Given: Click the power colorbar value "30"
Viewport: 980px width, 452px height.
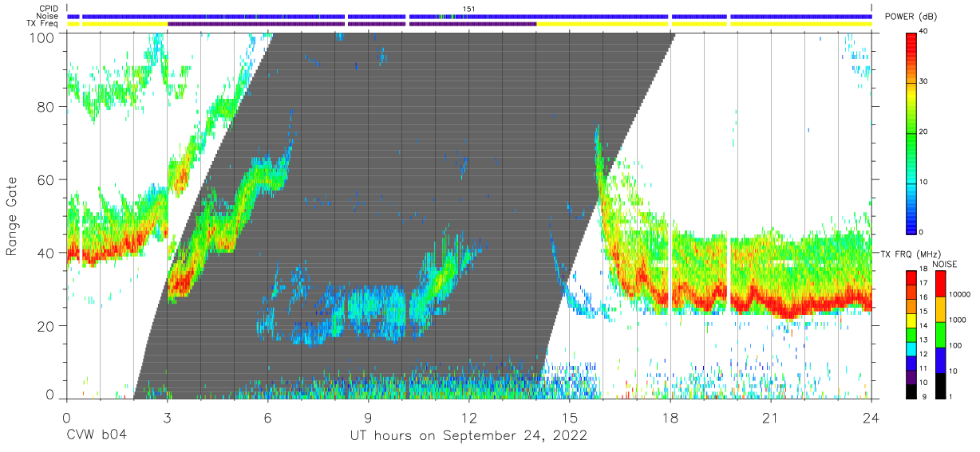Looking at the screenshot, I should [924, 82].
